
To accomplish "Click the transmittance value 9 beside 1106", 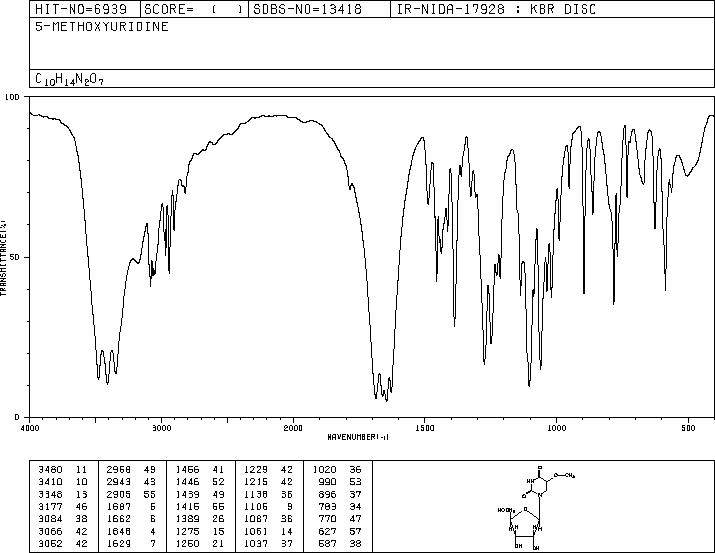I will click(x=290, y=506).
